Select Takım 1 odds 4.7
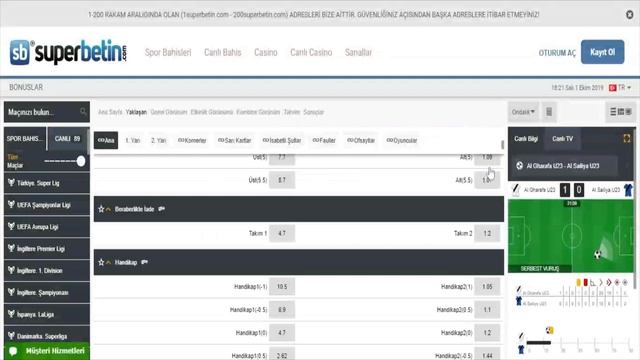The image size is (640, 360). 282,233
